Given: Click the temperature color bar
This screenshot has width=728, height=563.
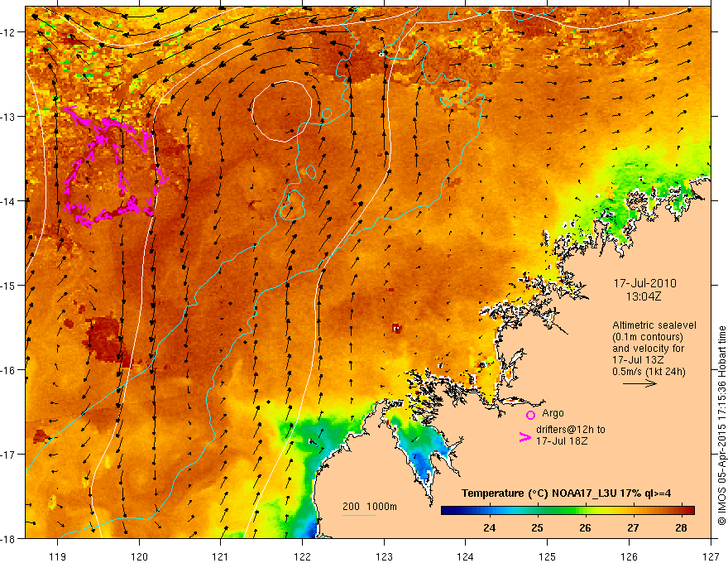Looking at the screenshot, I should (x=568, y=511).
